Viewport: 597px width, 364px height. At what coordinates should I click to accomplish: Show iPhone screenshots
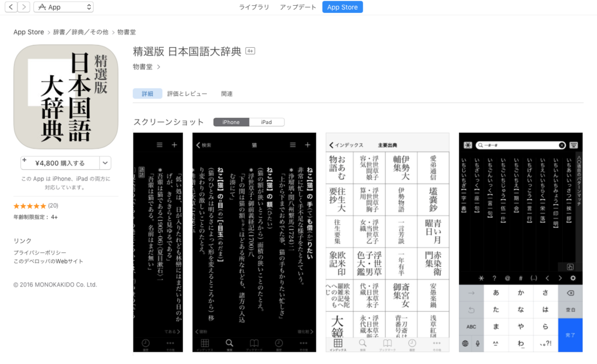[231, 122]
